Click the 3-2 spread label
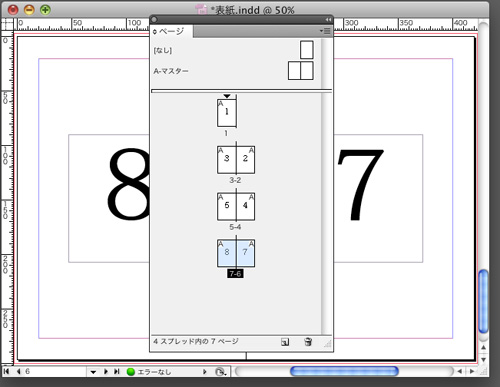 coord(235,180)
